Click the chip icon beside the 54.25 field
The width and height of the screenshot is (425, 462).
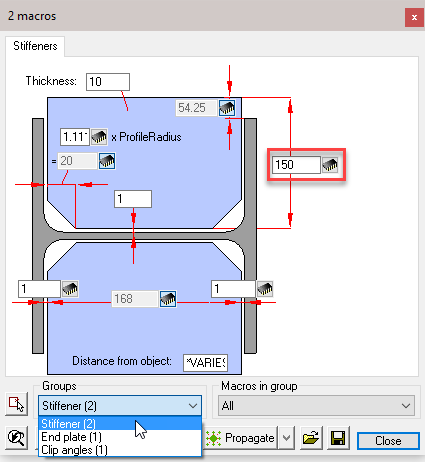click(x=227, y=108)
